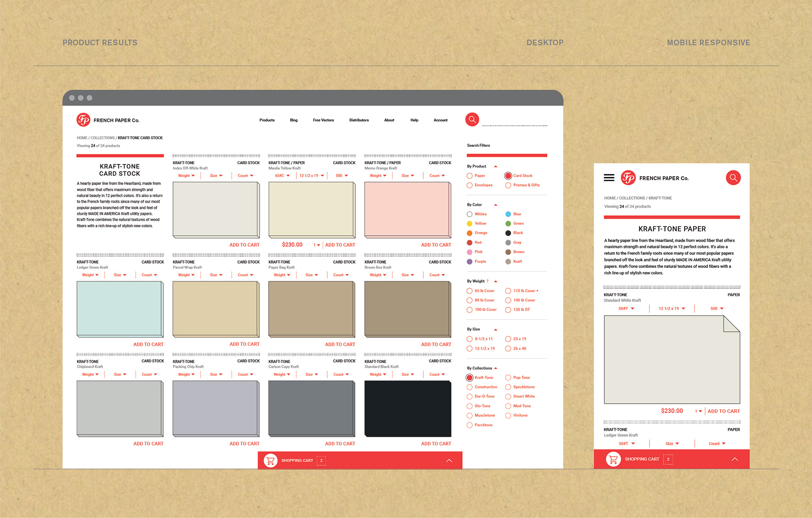Select the Pop-Tone collection filter
Image resolution: width=812 pixels, height=518 pixels.
[508, 377]
